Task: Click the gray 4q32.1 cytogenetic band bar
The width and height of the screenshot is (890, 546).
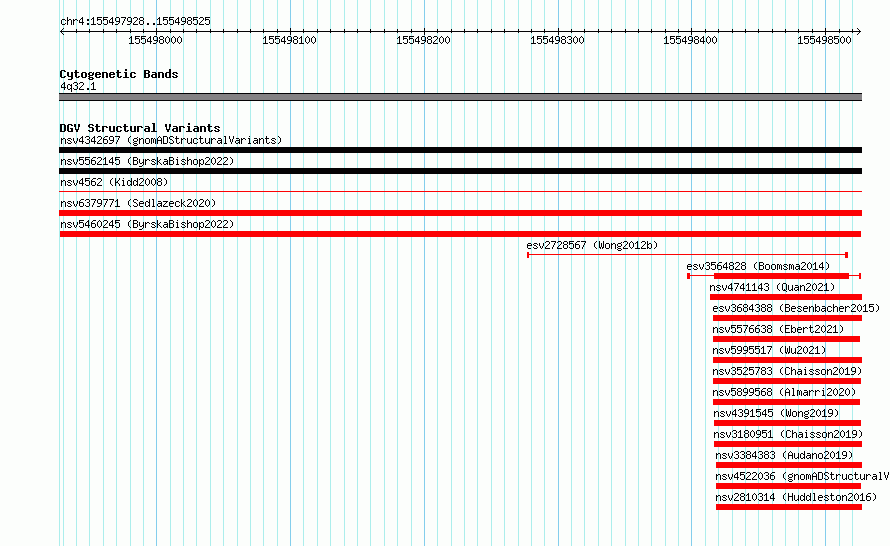Action: click(x=460, y=97)
